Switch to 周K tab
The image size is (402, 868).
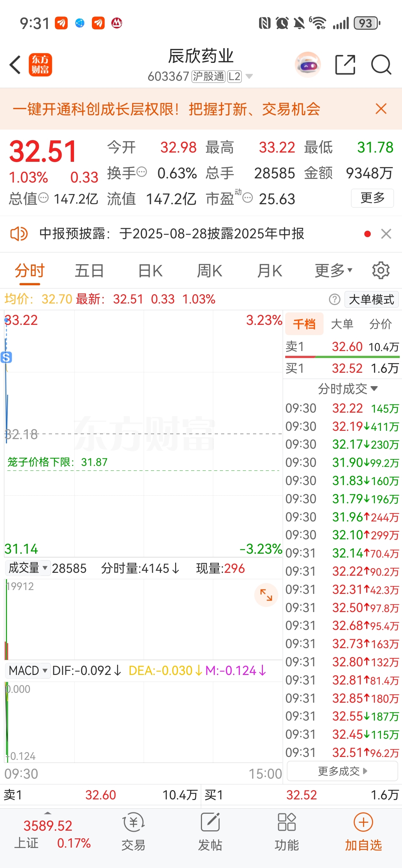coord(209,270)
